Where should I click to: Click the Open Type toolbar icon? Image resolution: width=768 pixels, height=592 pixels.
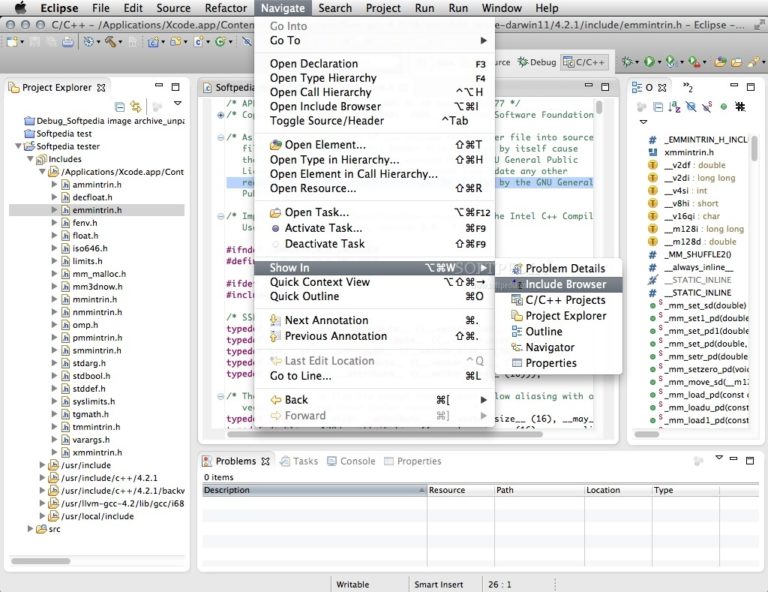point(720,62)
